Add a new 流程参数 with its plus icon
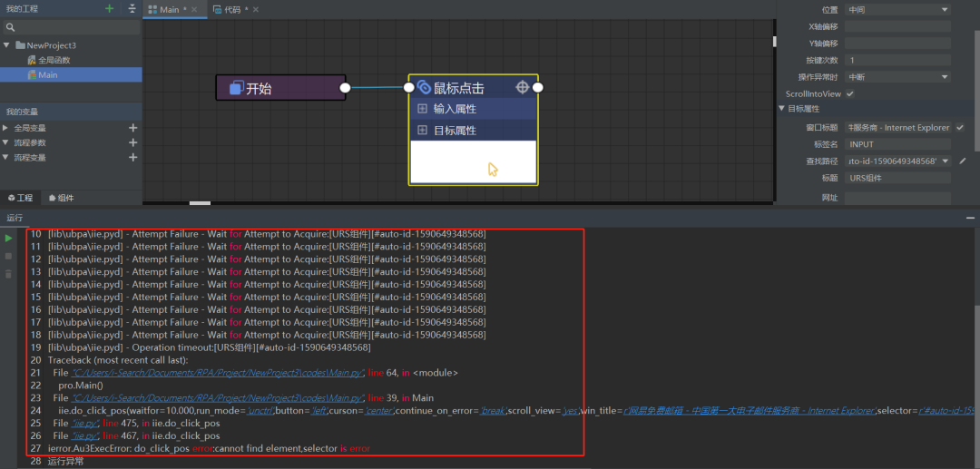This screenshot has width=980, height=469. 133,142
